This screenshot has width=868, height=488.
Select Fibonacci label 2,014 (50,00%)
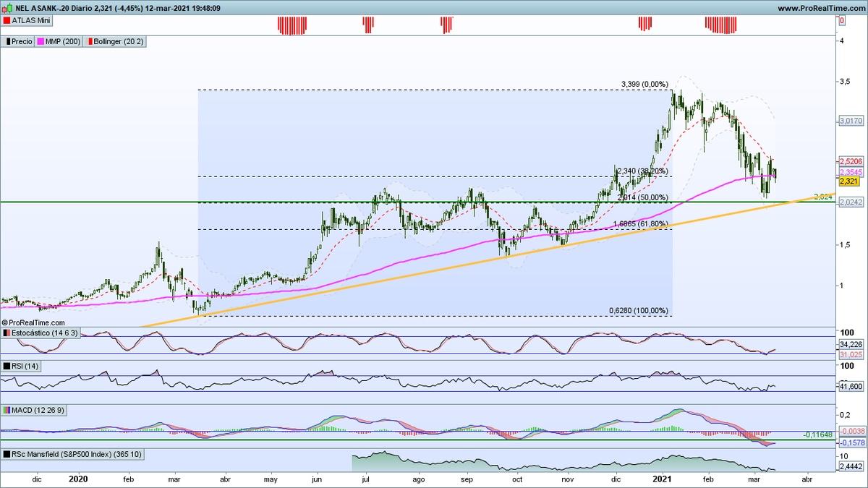(x=643, y=197)
